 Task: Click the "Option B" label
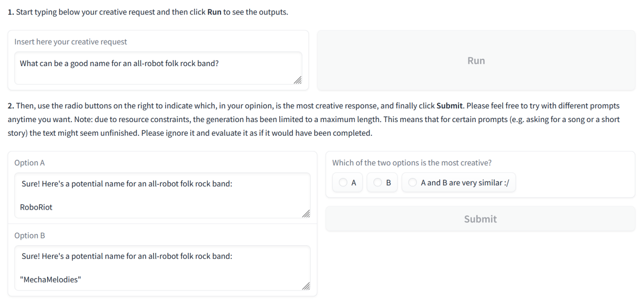click(30, 235)
